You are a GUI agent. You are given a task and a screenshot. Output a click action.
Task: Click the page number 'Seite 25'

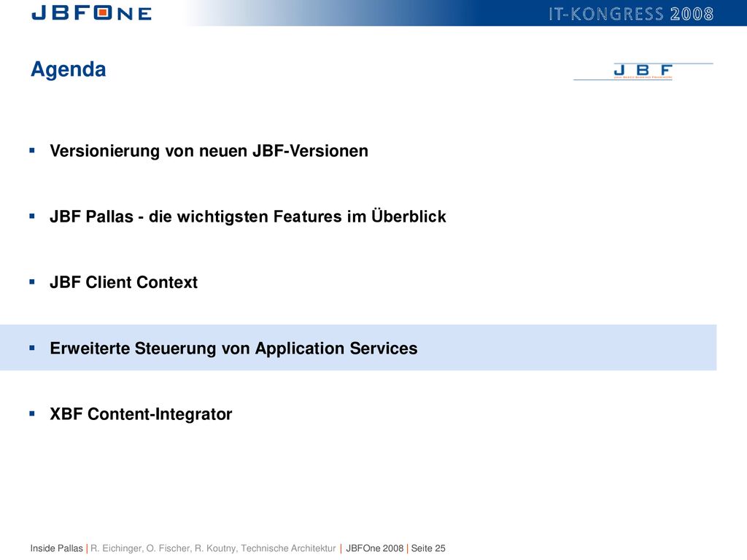(428, 548)
